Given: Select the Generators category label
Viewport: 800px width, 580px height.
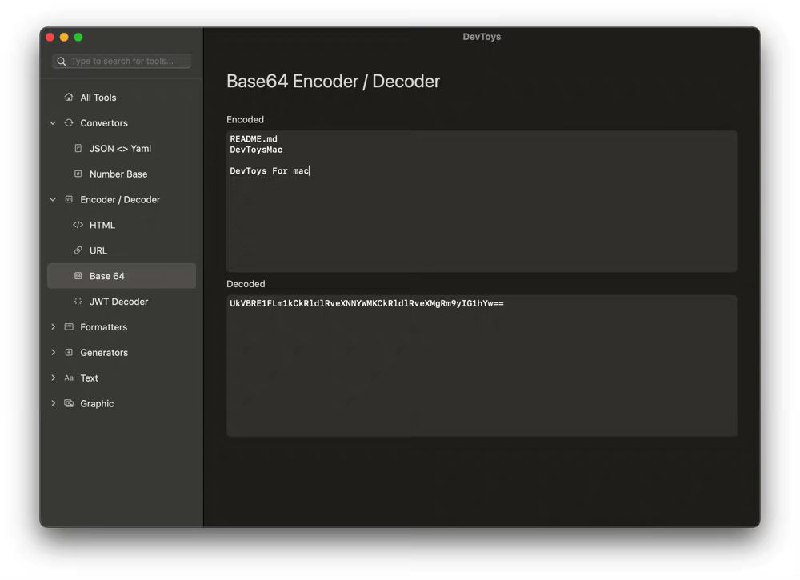Looking at the screenshot, I should (104, 352).
